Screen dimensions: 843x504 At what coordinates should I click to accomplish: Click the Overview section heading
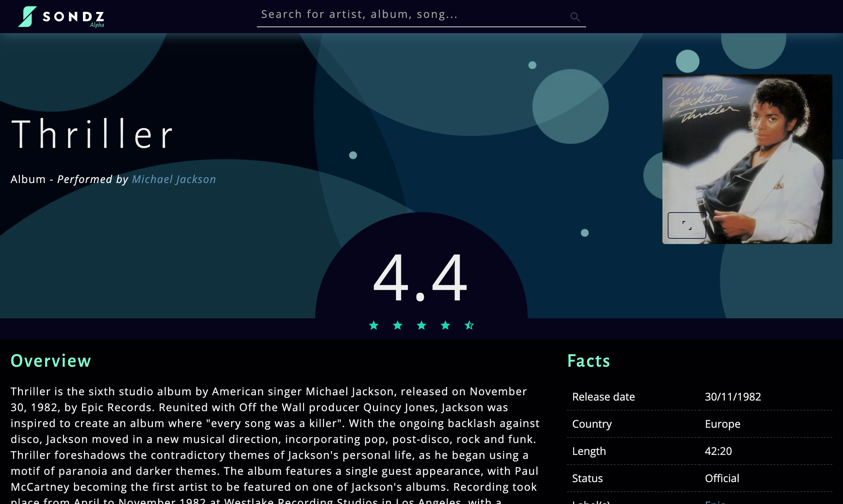pos(51,361)
